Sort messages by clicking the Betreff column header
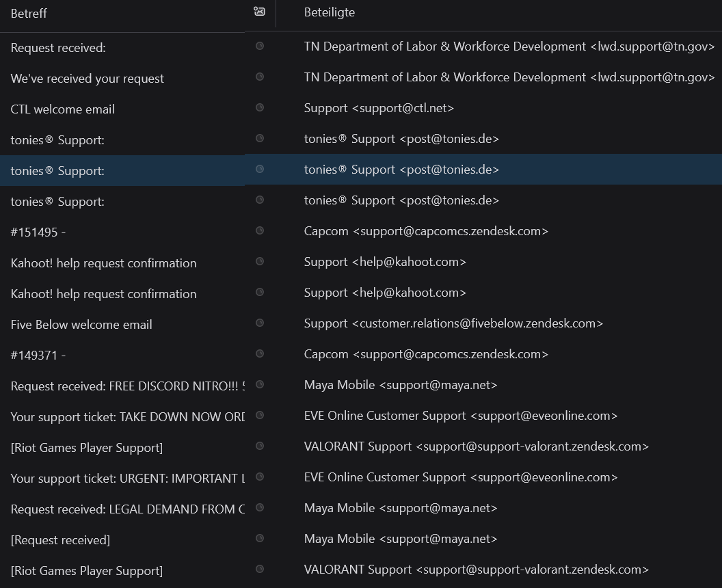722x588 pixels. 29,12
